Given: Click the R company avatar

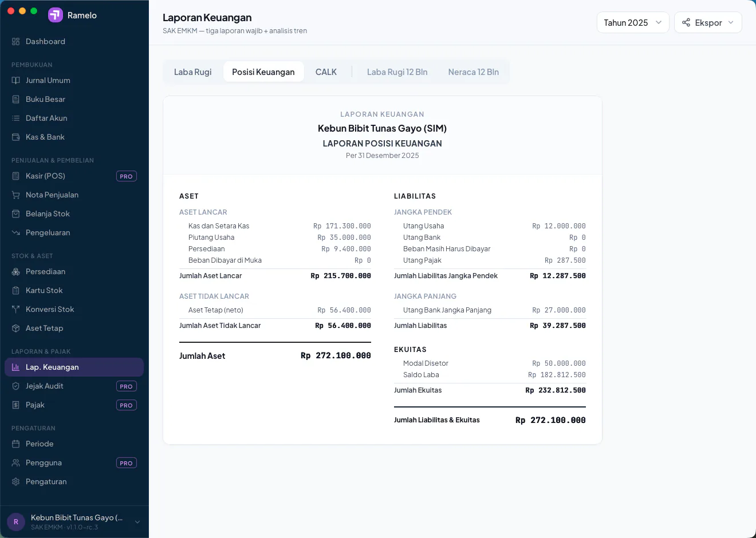Looking at the screenshot, I should (16, 522).
